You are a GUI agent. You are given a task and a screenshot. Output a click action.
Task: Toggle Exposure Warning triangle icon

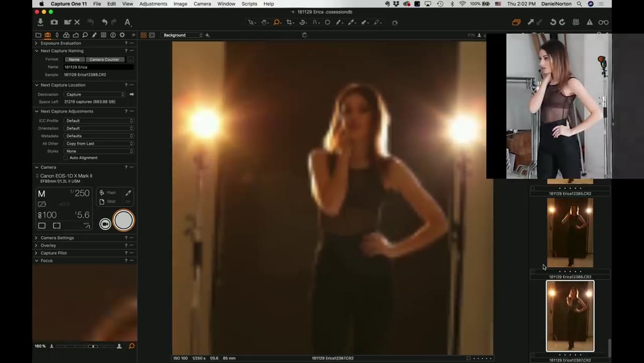tap(590, 22)
